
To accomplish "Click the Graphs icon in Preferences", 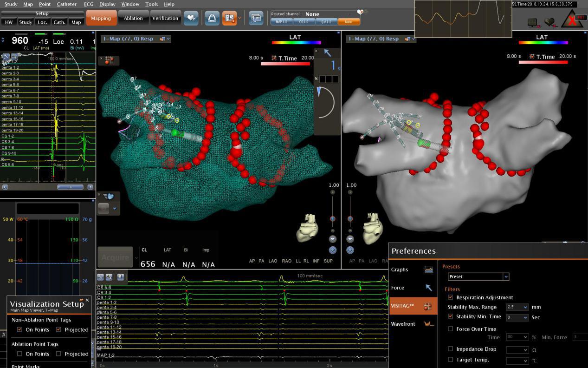I will click(x=428, y=269).
